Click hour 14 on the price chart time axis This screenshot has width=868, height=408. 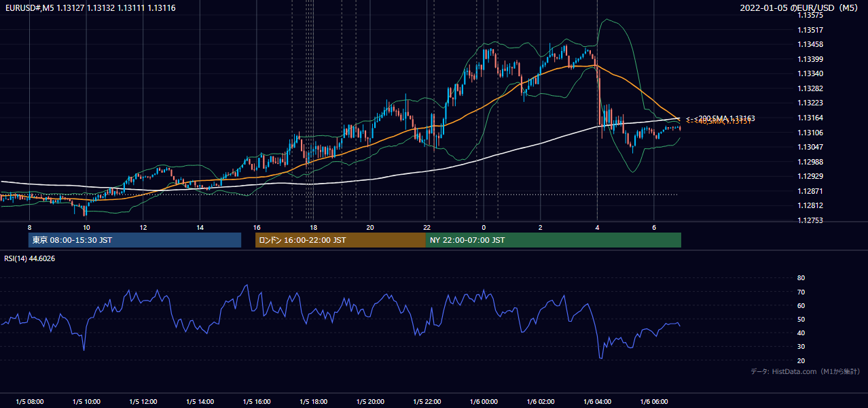(x=200, y=227)
